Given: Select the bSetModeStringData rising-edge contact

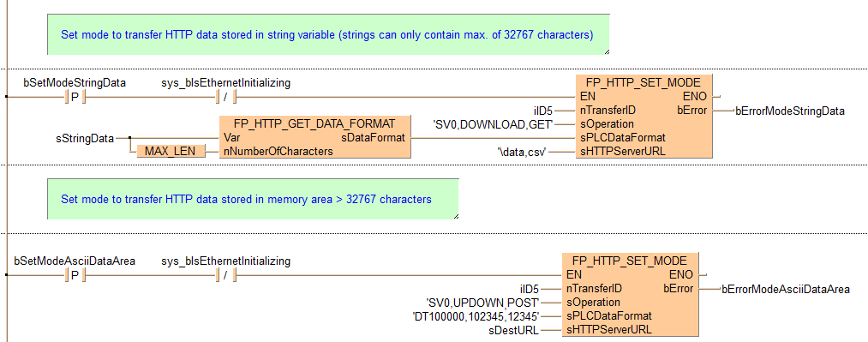Looking at the screenshot, I should tap(75, 97).
